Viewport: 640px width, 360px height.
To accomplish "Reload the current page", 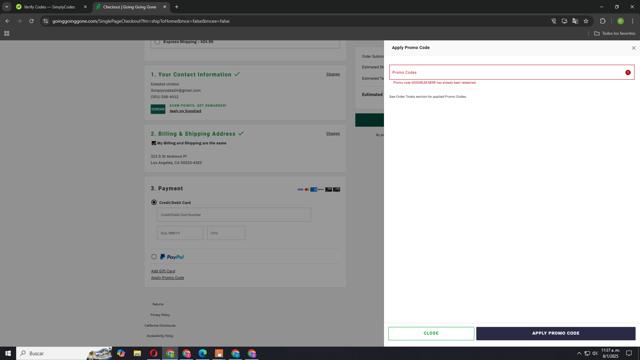I will point(31,21).
